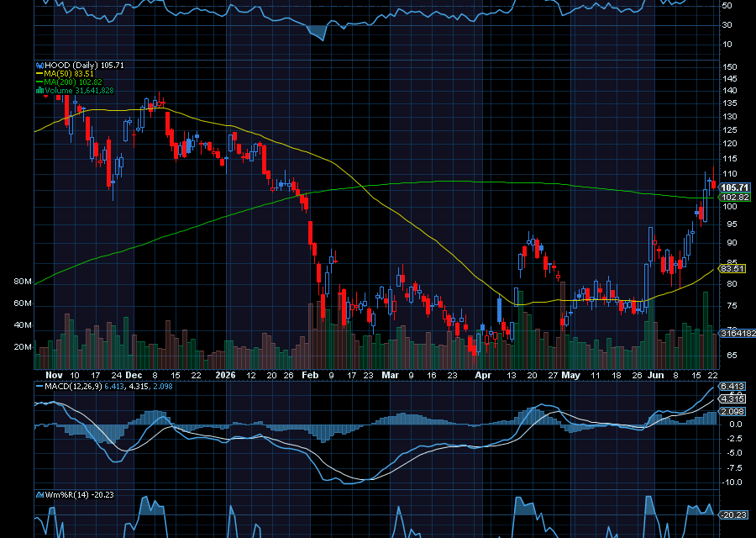
Task: Click the 6.413 MACD axis tag
Action: tap(732, 387)
